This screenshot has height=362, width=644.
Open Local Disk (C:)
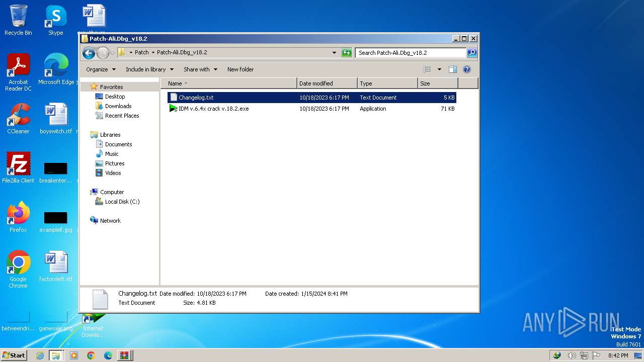pos(122,202)
